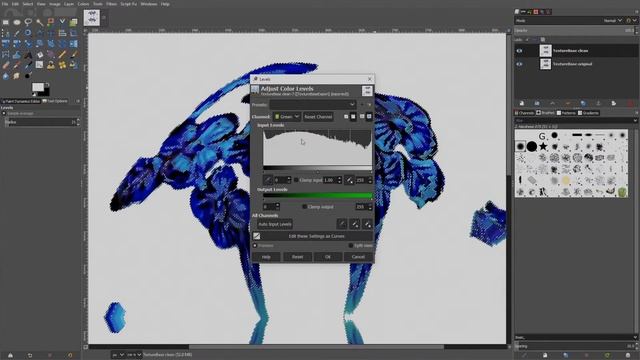Viewport: 640px width, 360px height.
Task: Select the Paintbrush tool
Action: (73, 54)
